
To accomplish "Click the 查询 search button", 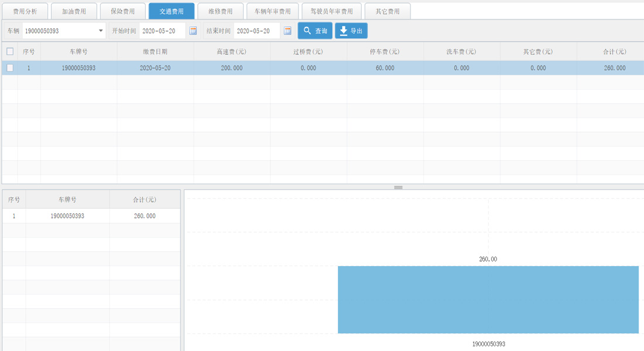I will point(315,31).
